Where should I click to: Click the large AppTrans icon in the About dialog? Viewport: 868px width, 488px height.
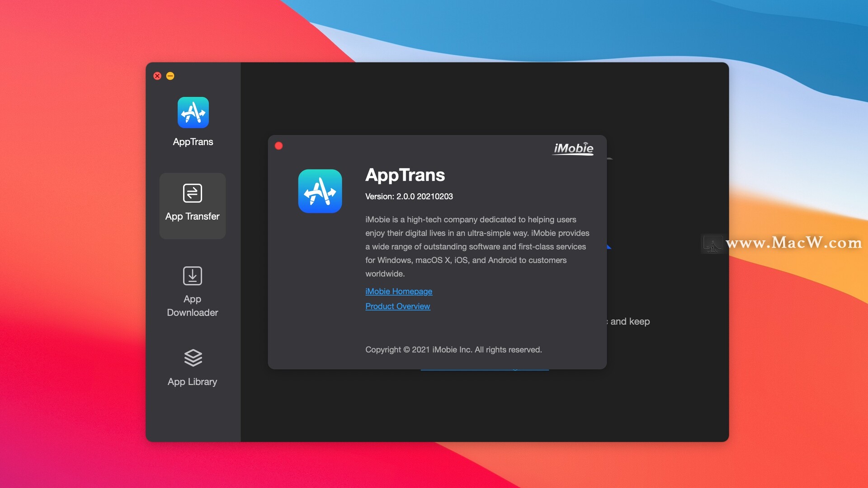[320, 191]
